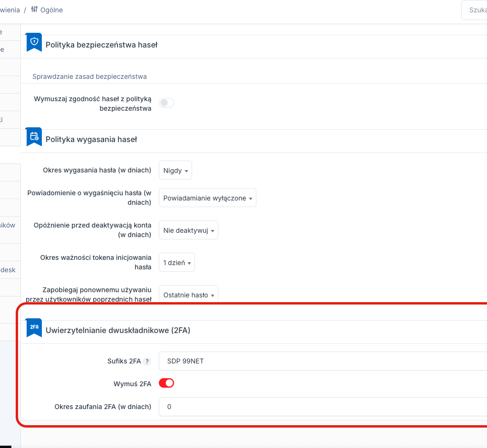Expand the Ostatnie hasło dropdown
The width and height of the screenshot is (487, 448).
click(x=188, y=295)
